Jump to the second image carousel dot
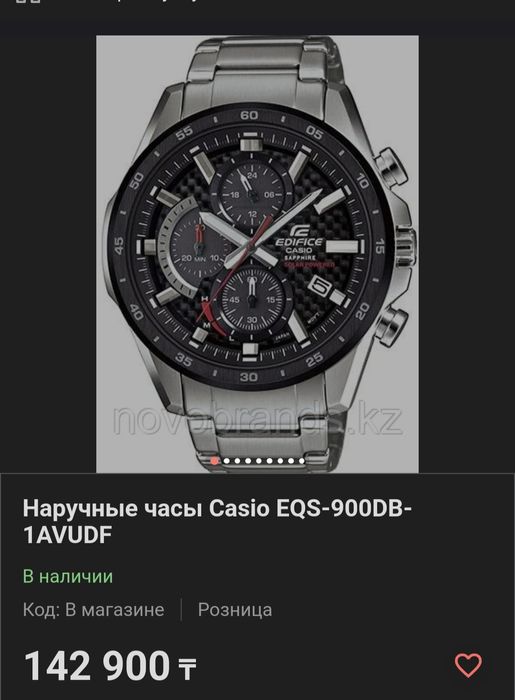 227,461
